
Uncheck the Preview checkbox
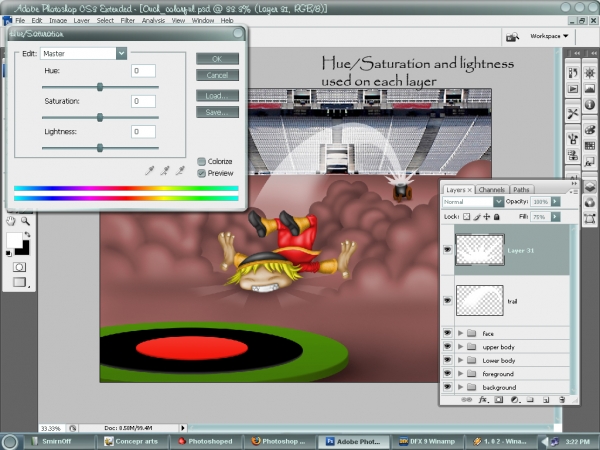[201, 173]
